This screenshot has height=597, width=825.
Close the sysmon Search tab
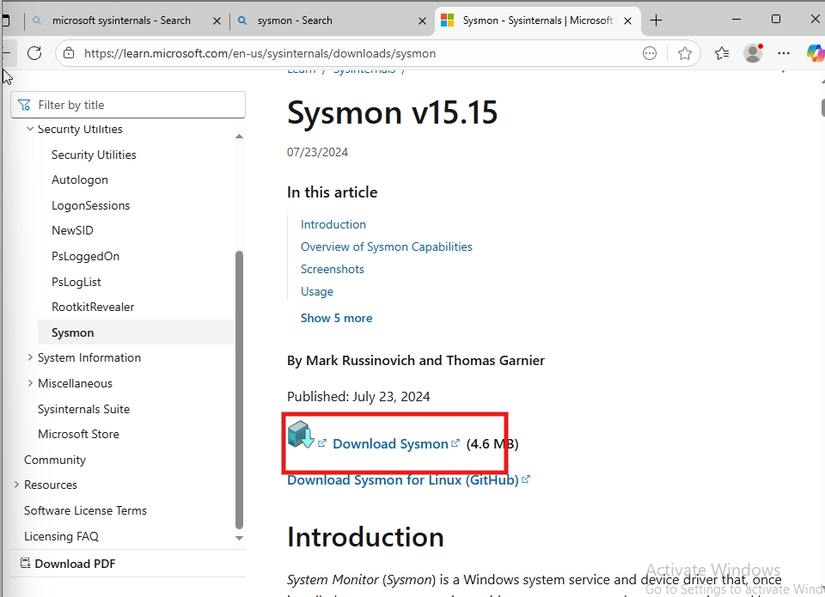click(422, 21)
